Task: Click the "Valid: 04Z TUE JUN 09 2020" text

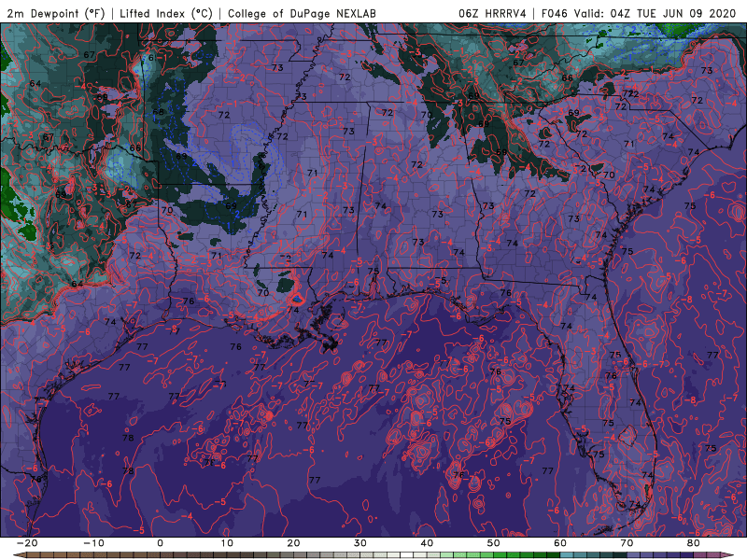Action: (x=655, y=13)
